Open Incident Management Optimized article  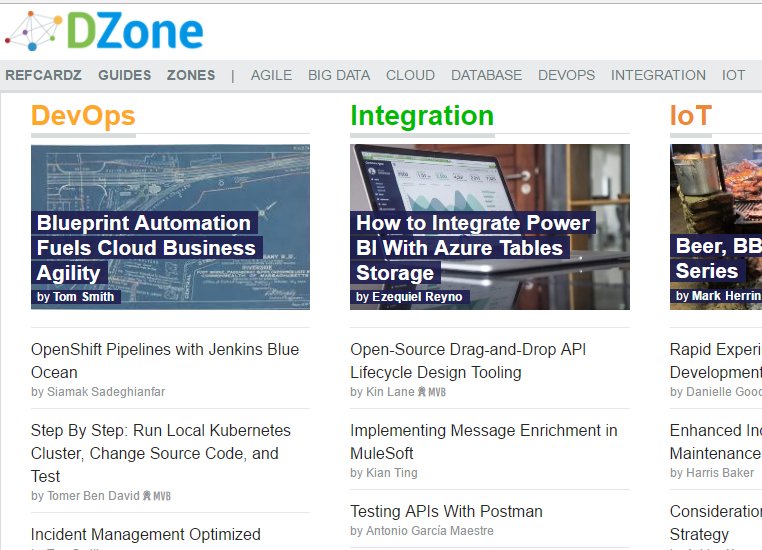click(146, 534)
